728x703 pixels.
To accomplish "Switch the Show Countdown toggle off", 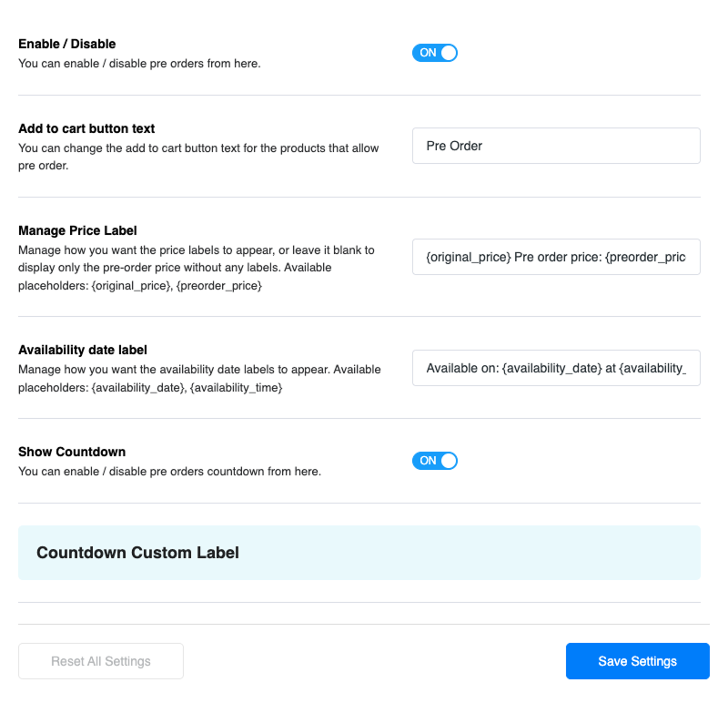I will (x=435, y=461).
